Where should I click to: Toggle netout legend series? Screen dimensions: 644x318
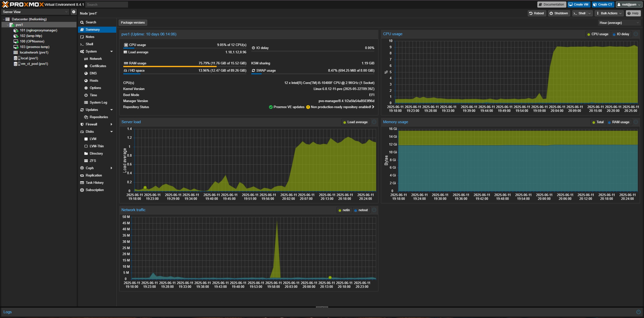361,210
